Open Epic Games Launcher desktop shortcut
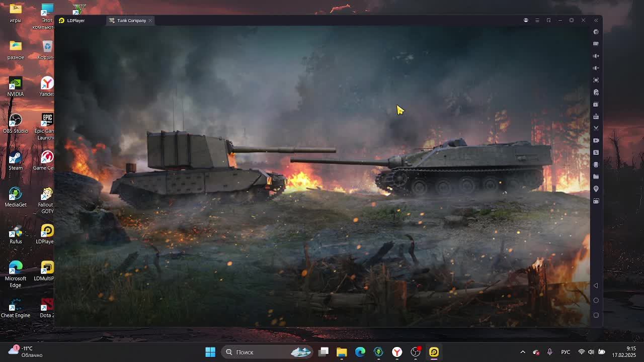Image resolution: width=644 pixels, height=362 pixels. click(x=47, y=127)
